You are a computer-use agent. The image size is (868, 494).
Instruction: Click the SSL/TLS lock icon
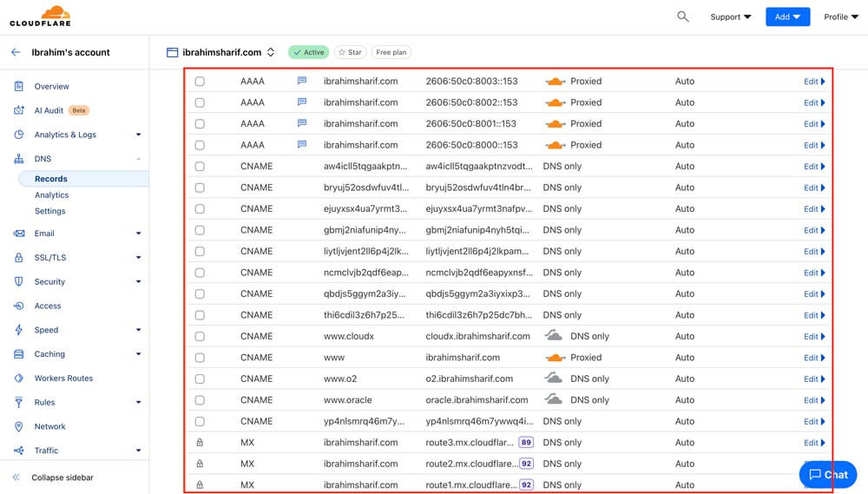point(19,258)
